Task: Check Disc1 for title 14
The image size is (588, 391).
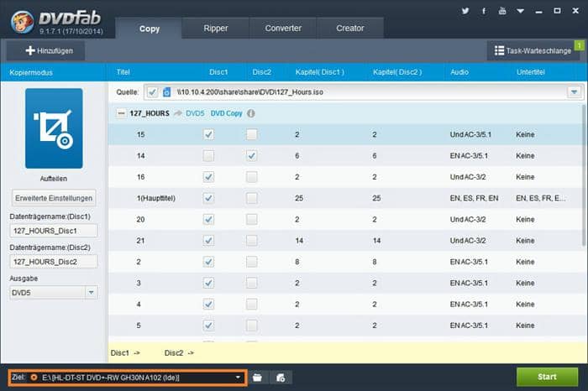Action: [x=208, y=155]
